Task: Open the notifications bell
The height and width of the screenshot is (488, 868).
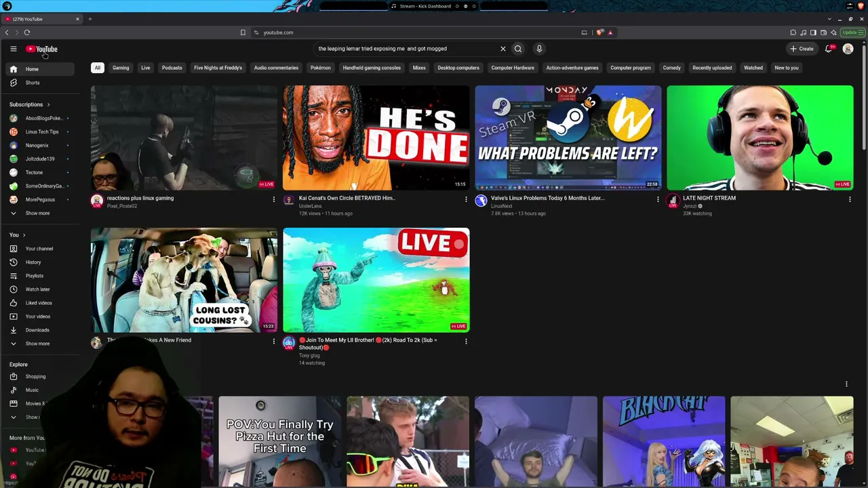Action: pyautogui.click(x=829, y=49)
